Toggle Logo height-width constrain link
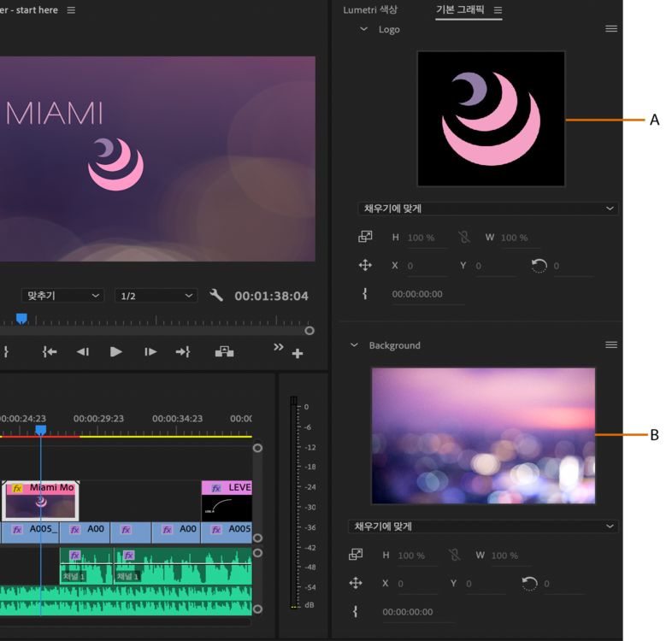The width and height of the screenshot is (672, 641). pyautogui.click(x=466, y=238)
